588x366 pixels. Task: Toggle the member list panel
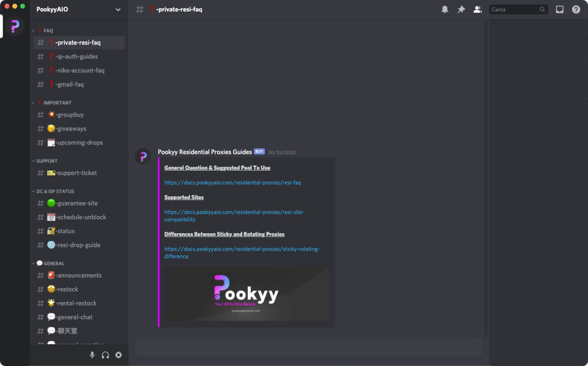(477, 10)
